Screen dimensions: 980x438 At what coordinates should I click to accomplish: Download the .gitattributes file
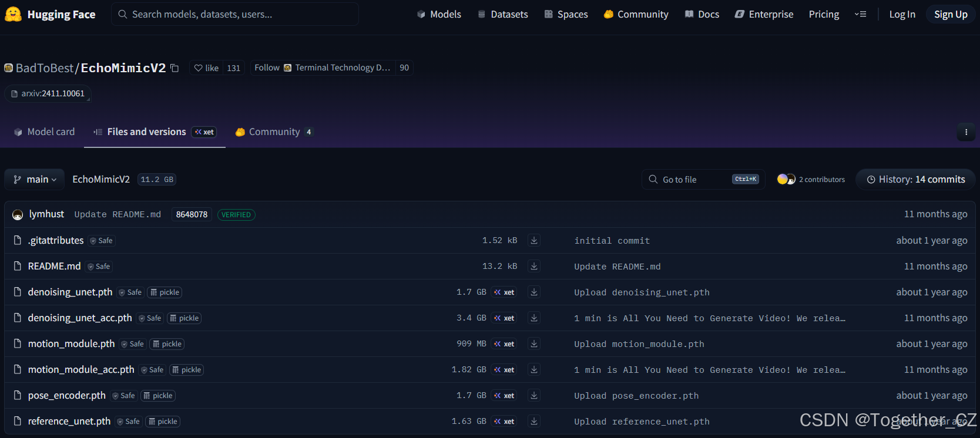point(533,240)
